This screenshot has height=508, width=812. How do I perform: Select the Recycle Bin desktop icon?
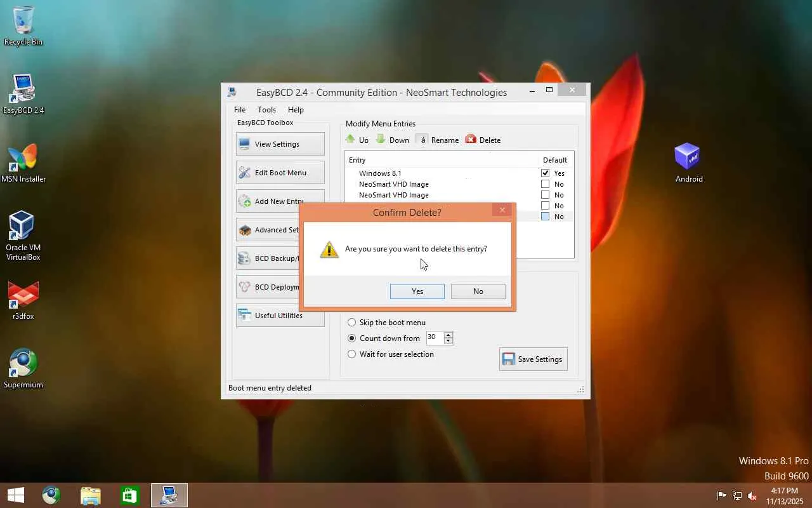pyautogui.click(x=23, y=26)
